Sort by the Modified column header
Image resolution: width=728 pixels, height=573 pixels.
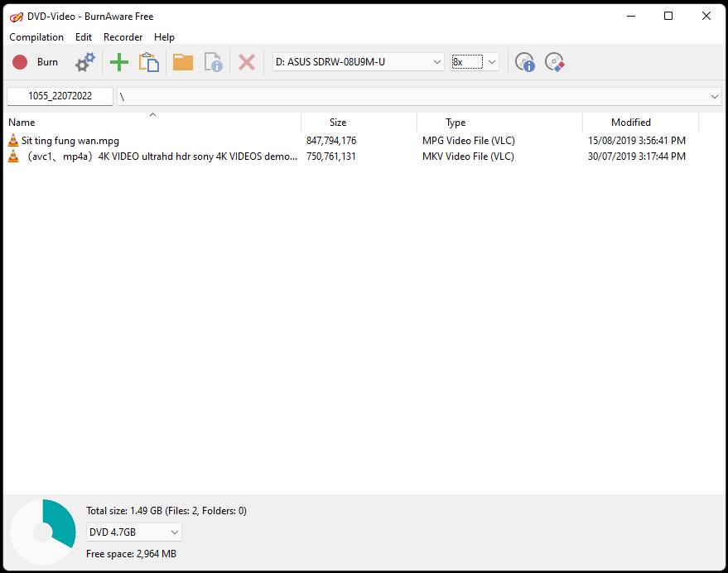point(632,123)
